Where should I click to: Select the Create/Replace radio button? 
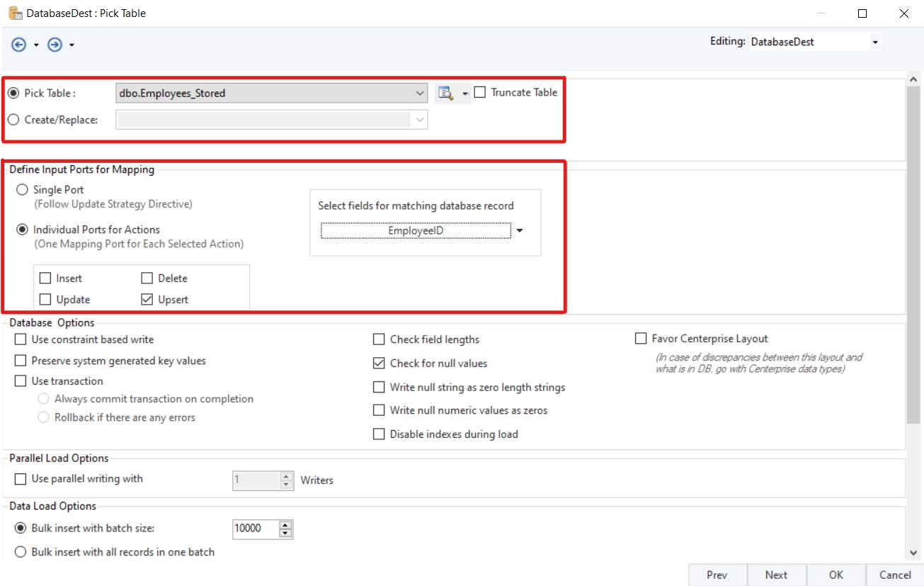point(13,120)
